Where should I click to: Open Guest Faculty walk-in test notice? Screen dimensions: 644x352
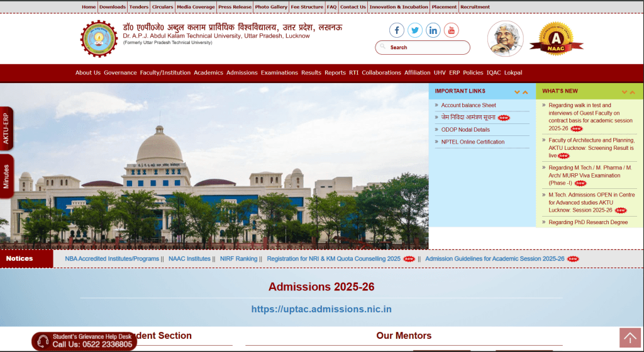tap(590, 116)
